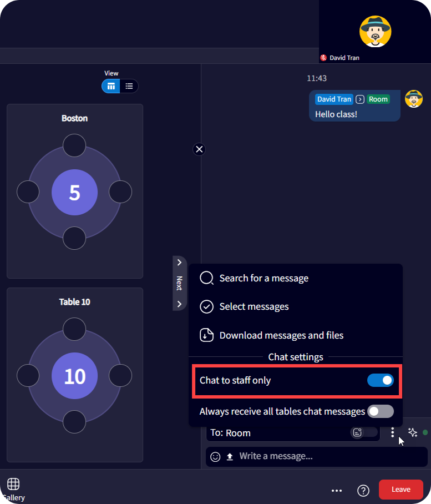Image resolution: width=431 pixels, height=504 pixels.
Task: Enable Always receive all tables chat messages
Action: coord(381,411)
